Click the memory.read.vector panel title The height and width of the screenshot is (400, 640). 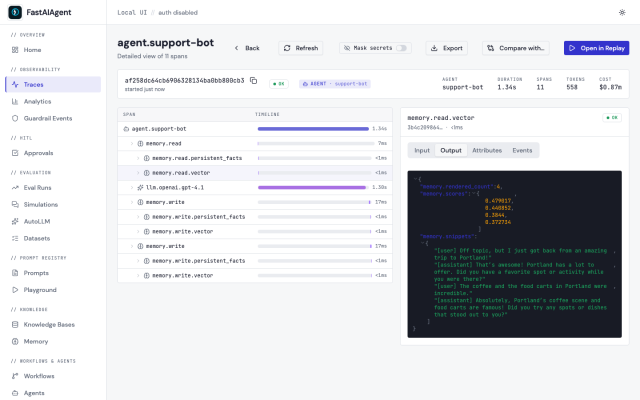(441, 118)
